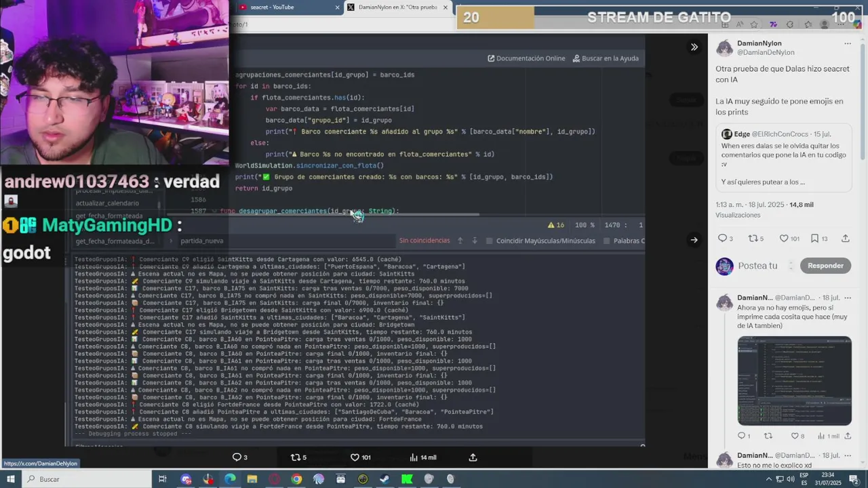This screenshot has width=868, height=488.
Task: Open File Explorer from the taskbar
Action: (252, 479)
